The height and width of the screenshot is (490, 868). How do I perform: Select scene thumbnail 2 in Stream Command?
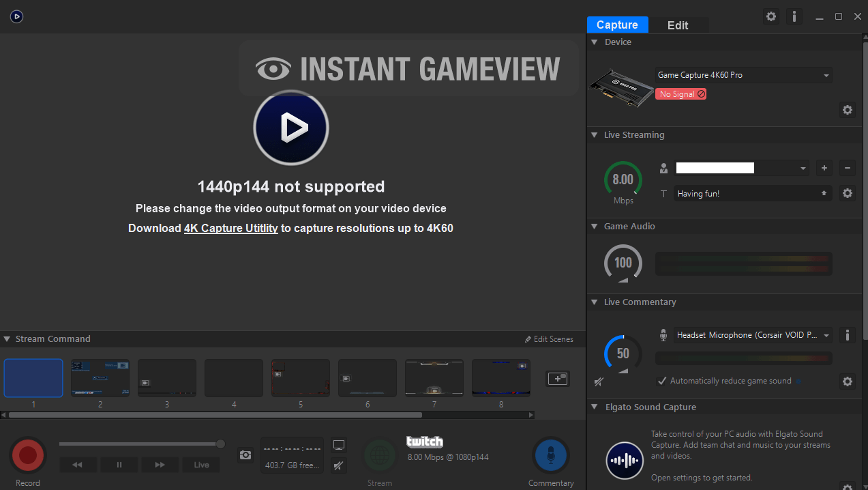tap(100, 377)
